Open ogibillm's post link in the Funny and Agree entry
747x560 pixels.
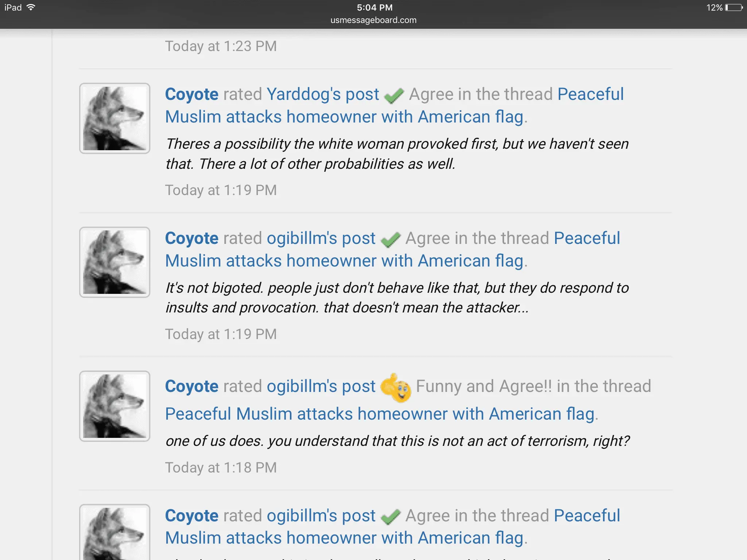(321, 386)
